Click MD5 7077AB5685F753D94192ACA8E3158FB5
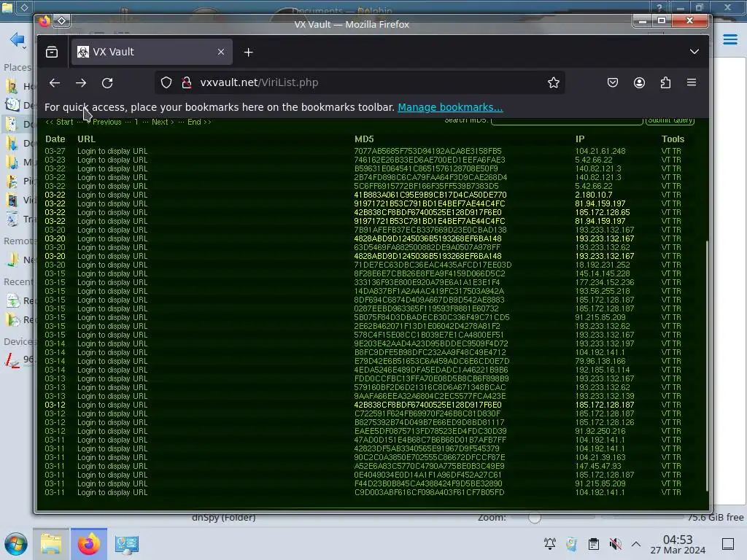The width and height of the screenshot is (747, 560). 427,151
